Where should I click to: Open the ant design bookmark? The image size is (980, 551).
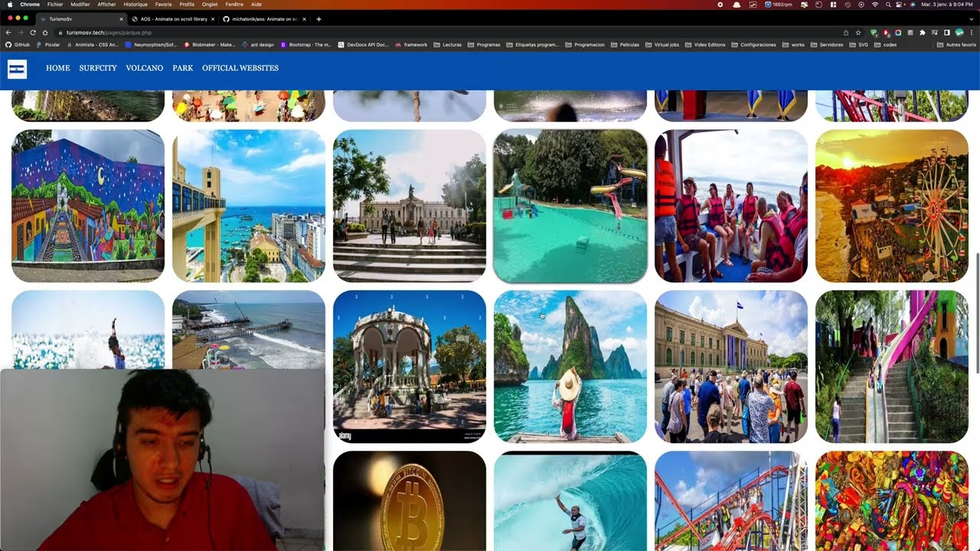click(257, 44)
